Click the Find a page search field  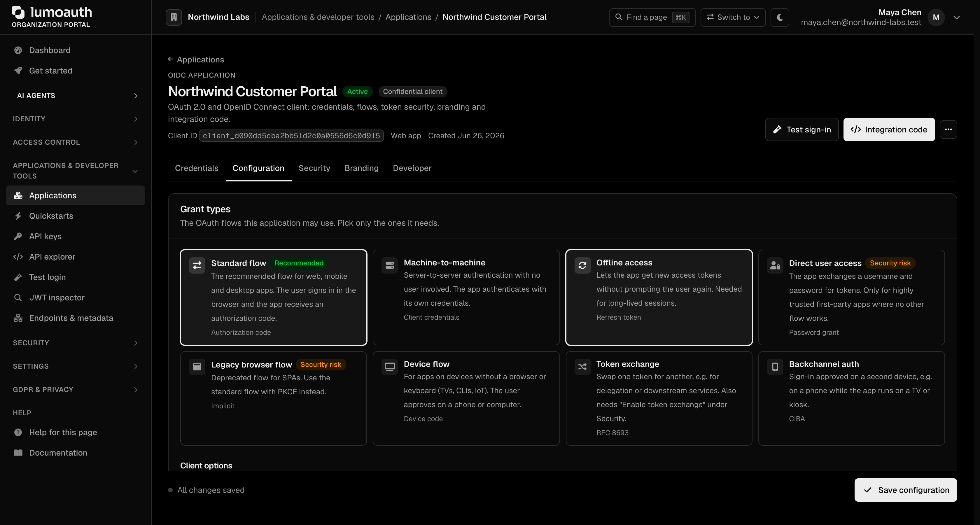click(x=652, y=17)
